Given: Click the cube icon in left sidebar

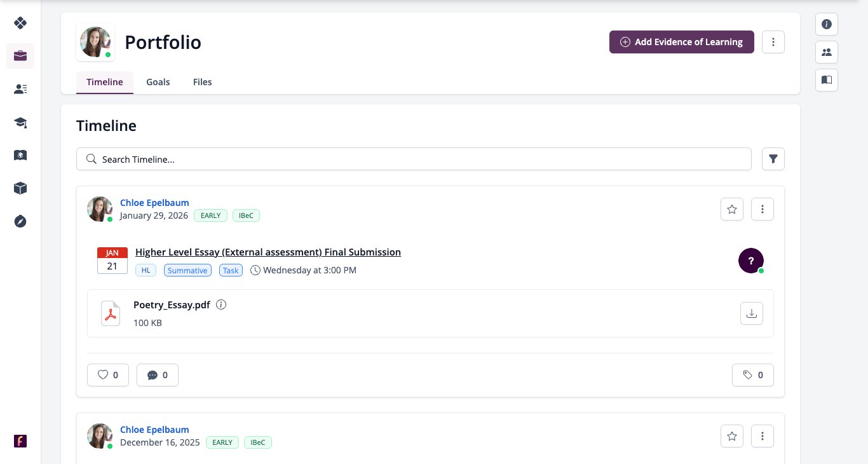Looking at the screenshot, I should tap(20, 188).
